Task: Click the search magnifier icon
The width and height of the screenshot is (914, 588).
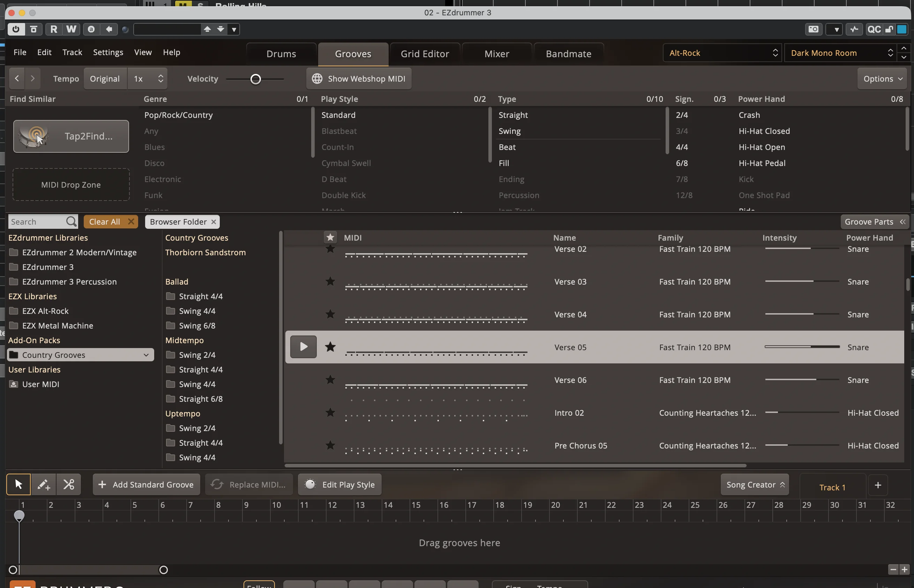Action: (72, 221)
